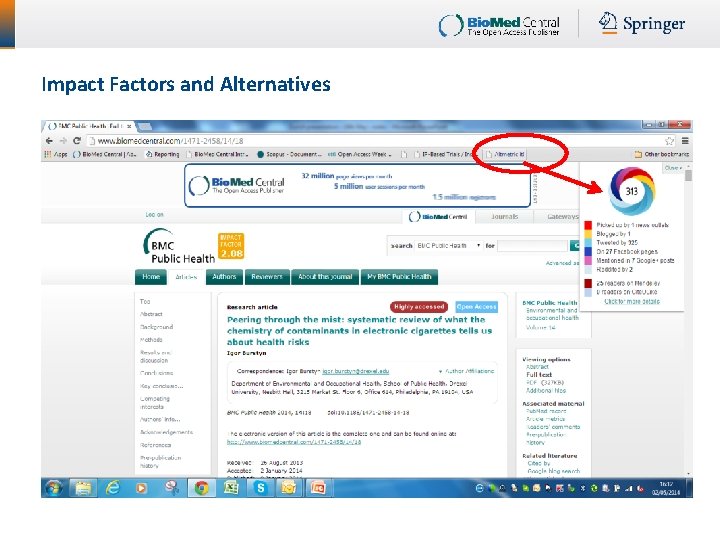
Task: Open the Cited by link
Action: (539, 464)
